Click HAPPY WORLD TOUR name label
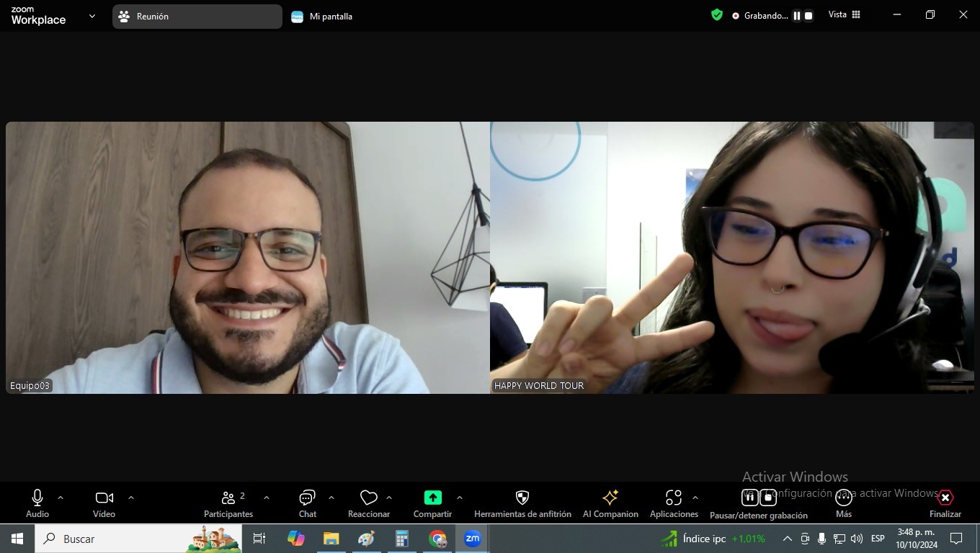Screen dimensions: 980x553 [x=539, y=386]
